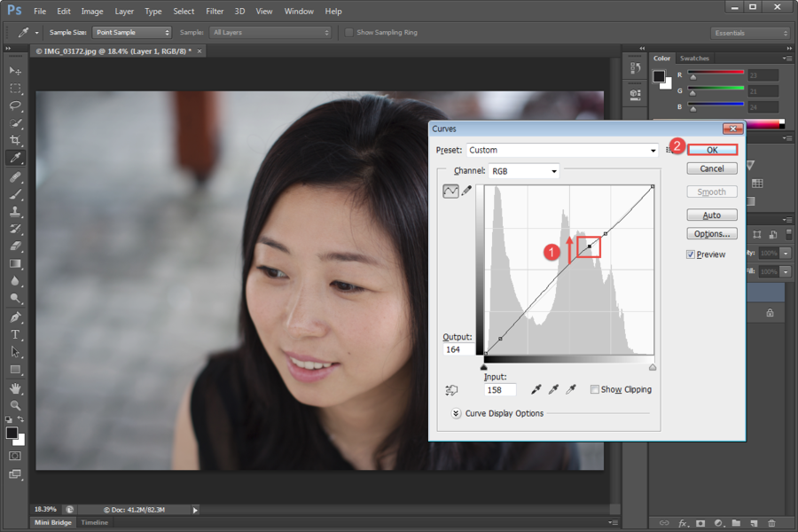Select the Hand tool
The image size is (798, 532).
(x=15, y=388)
